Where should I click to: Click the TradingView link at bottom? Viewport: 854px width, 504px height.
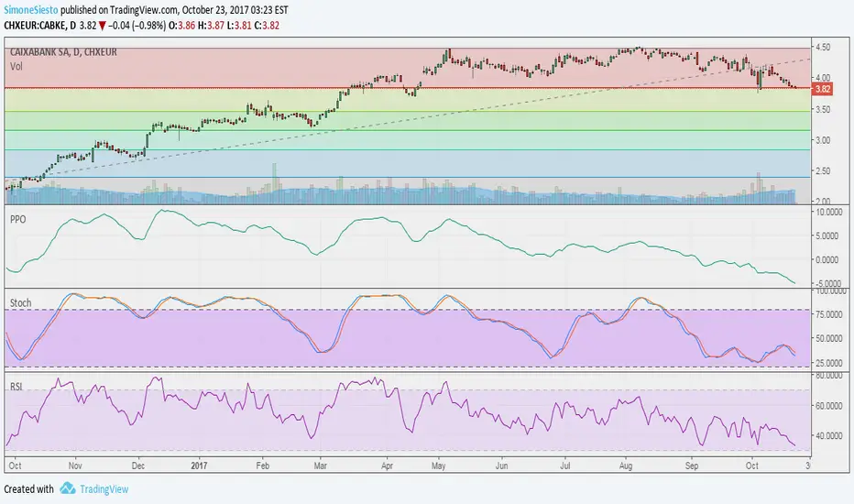click(104, 489)
